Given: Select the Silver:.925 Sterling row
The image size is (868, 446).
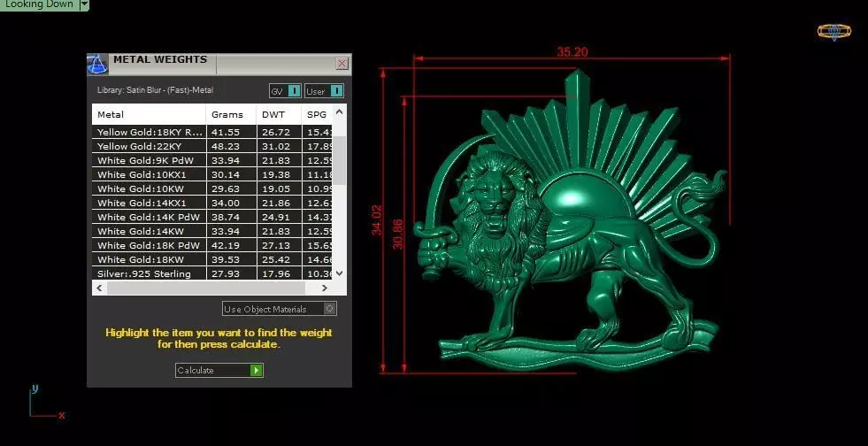Looking at the screenshot, I should pos(212,273).
